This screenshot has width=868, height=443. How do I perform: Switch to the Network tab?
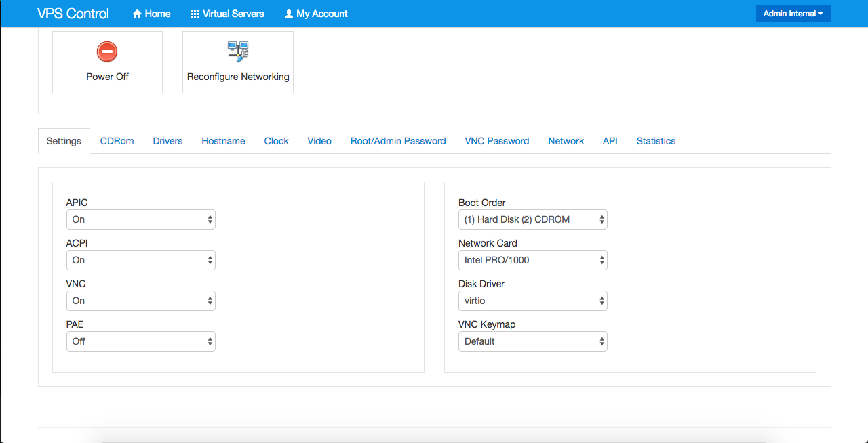pos(566,141)
